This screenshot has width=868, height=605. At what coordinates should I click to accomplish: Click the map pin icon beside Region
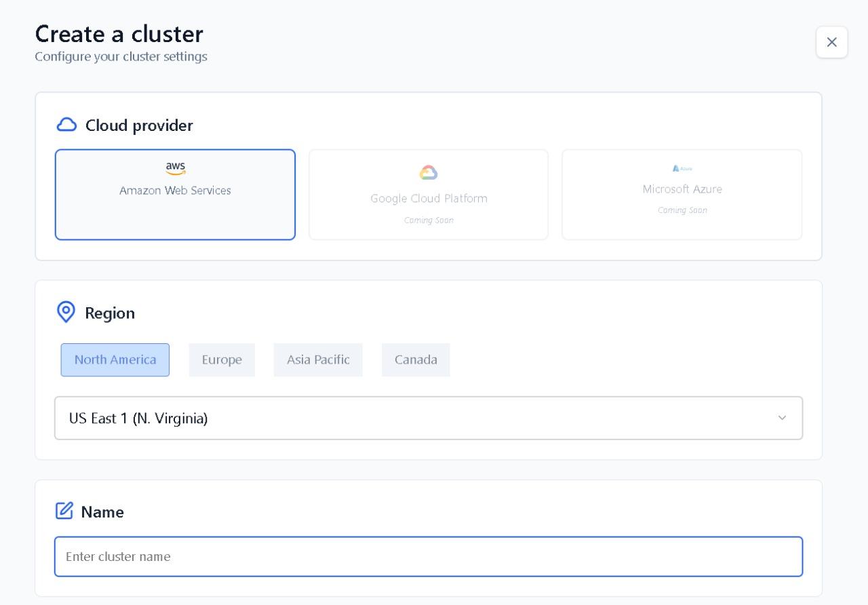tap(66, 312)
